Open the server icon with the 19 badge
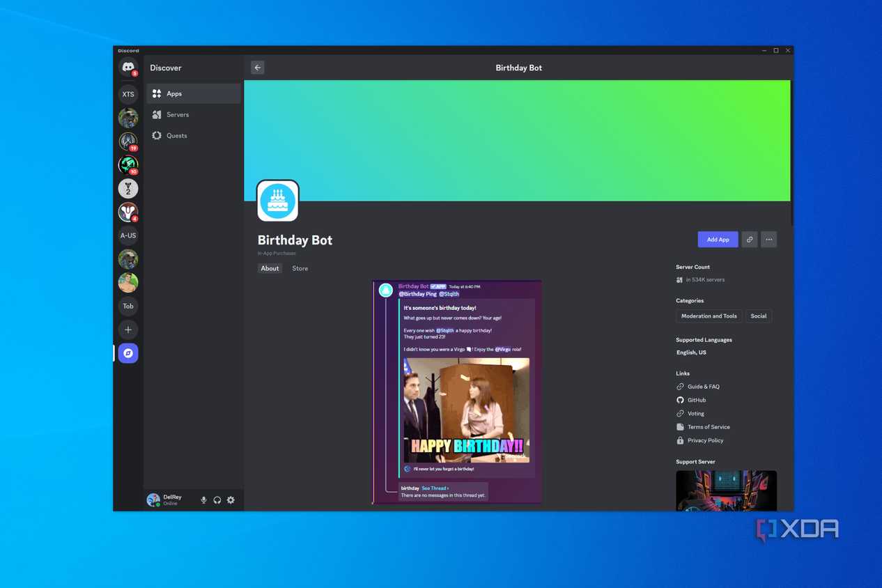This screenshot has height=588, width=882. (x=128, y=141)
